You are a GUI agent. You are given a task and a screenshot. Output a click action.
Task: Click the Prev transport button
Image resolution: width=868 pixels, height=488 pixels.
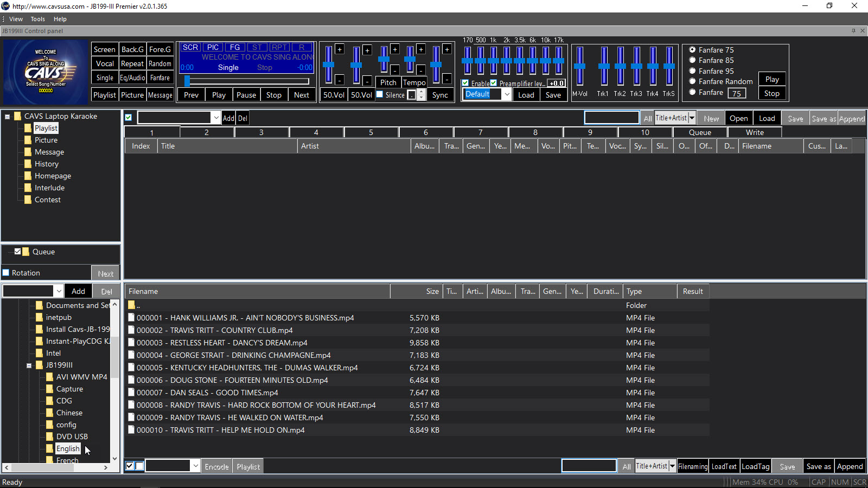click(192, 95)
